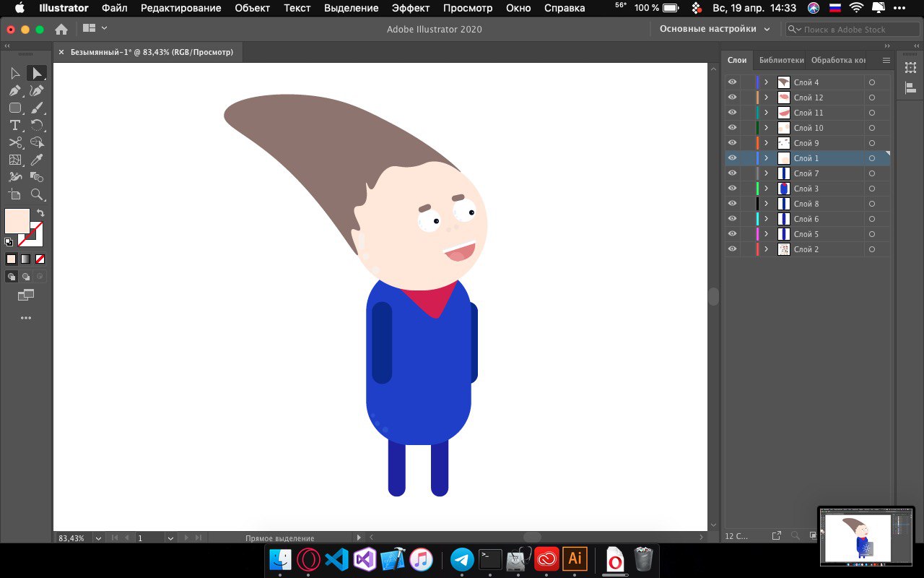Toggle visibility of Слой 10

(x=733, y=128)
